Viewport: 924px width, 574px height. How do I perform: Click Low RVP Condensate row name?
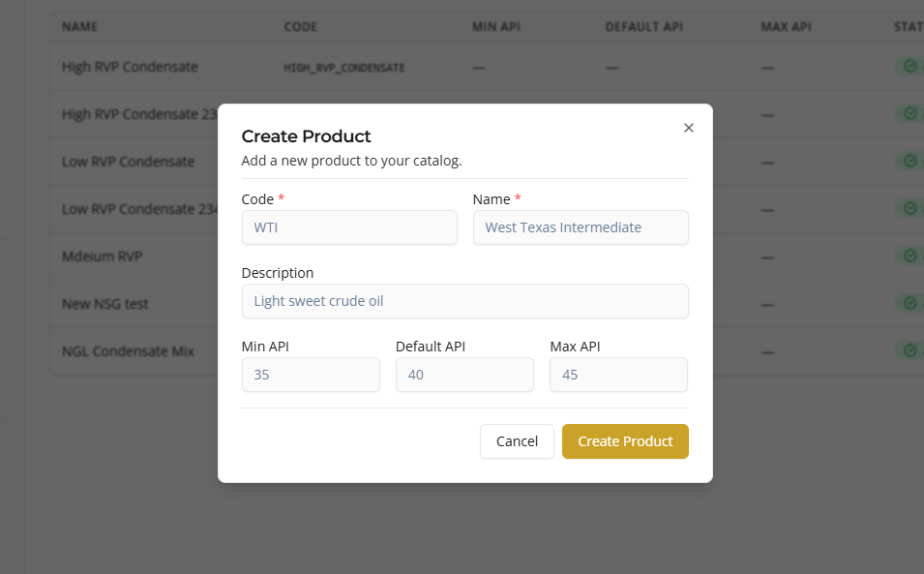tap(128, 162)
